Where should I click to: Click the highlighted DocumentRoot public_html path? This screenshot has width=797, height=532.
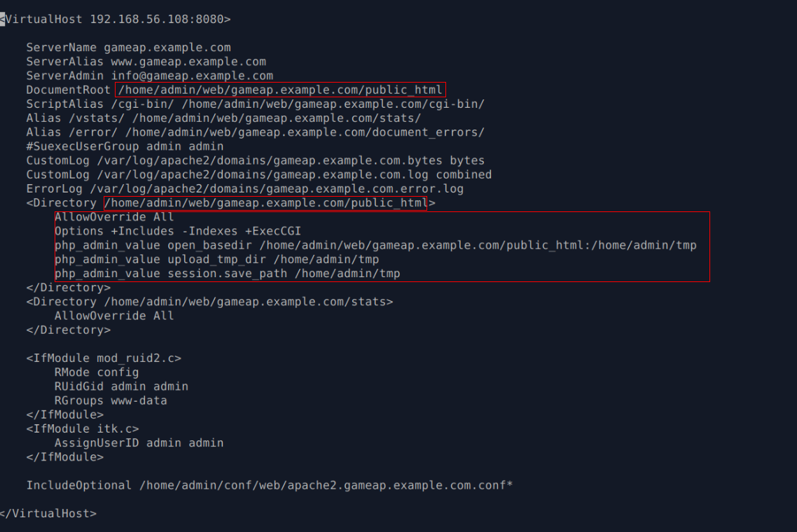(281, 90)
